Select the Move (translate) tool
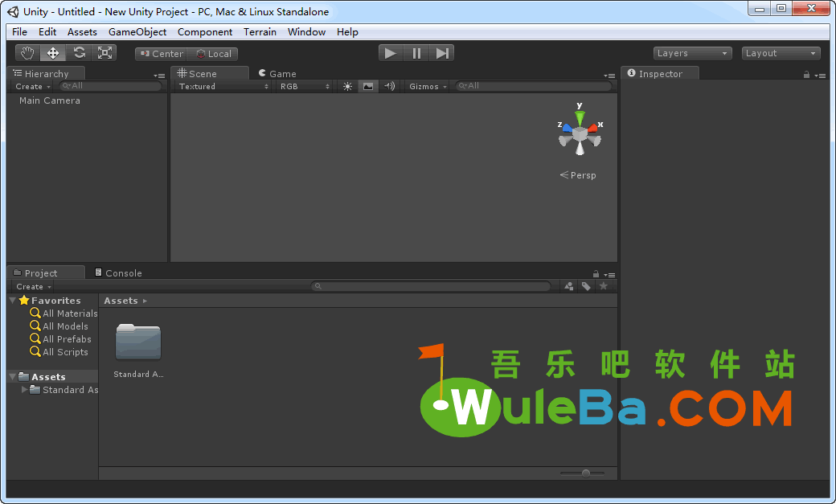Screen dimensions: 836x504 point(53,53)
